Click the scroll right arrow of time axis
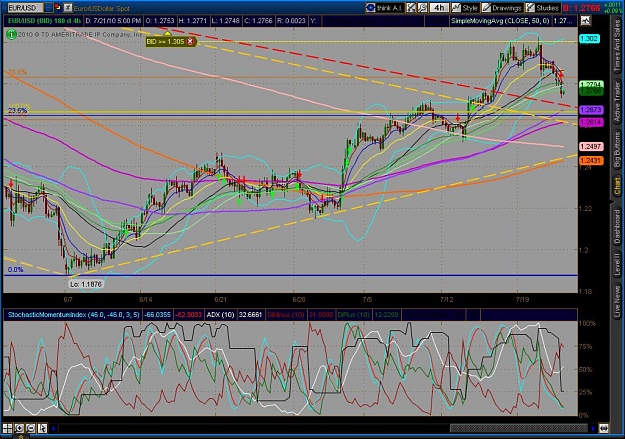The image size is (625, 439). [x=593, y=429]
